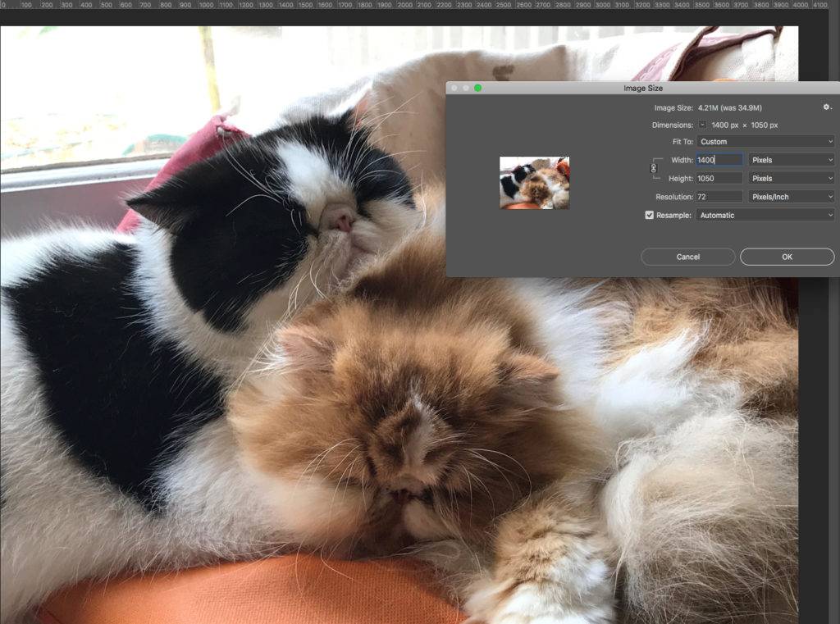Open the Width units Pixels dropdown
The image size is (840, 624).
pyautogui.click(x=790, y=160)
